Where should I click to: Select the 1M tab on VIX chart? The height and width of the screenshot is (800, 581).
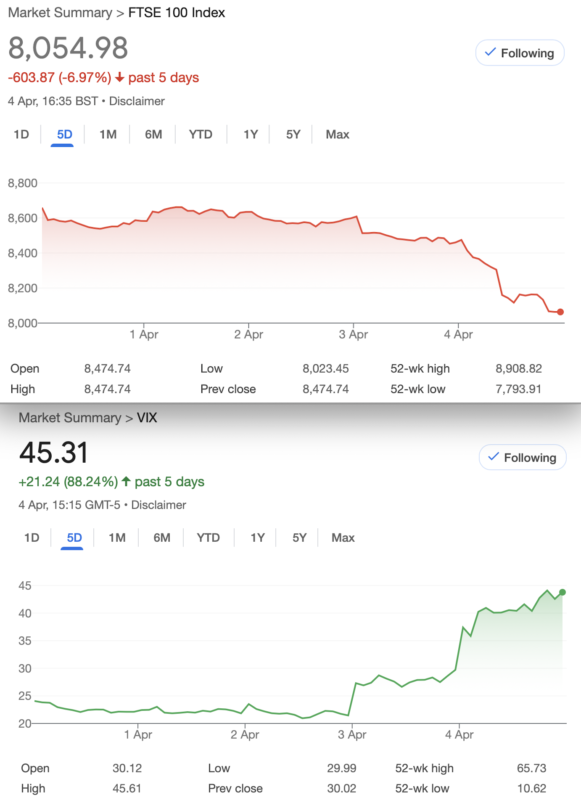click(x=117, y=537)
